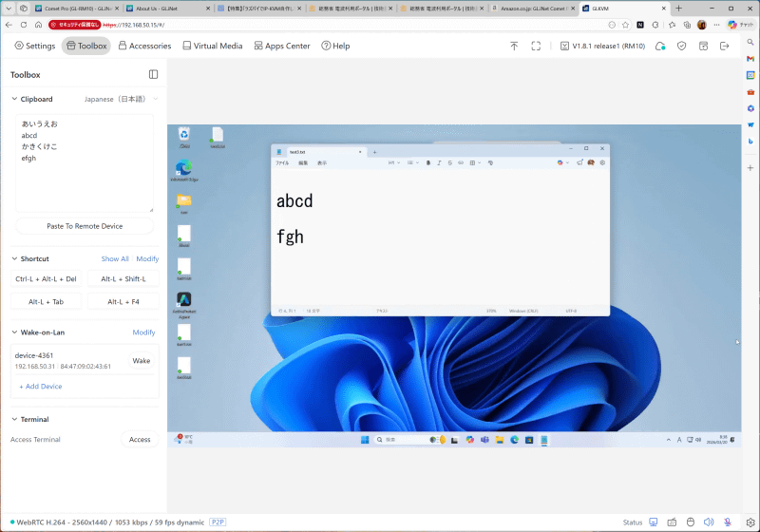Open the Settings menu
Image resolution: width=760 pixels, height=532 pixels.
[x=35, y=46]
